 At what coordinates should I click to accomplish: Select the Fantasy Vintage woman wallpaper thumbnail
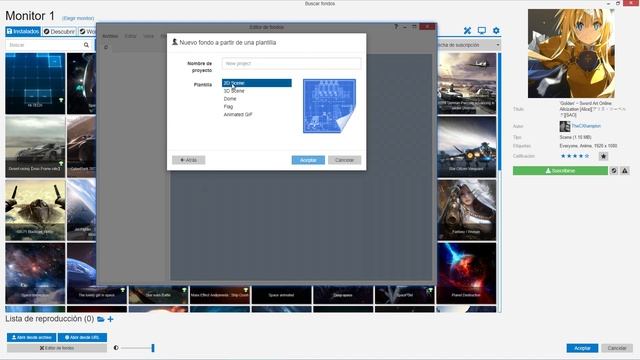(467, 210)
